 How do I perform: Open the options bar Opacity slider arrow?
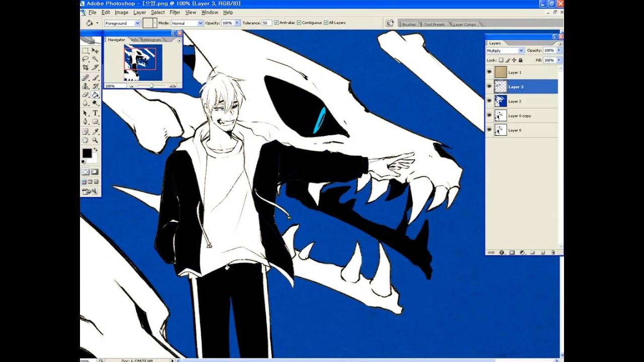[x=237, y=23]
